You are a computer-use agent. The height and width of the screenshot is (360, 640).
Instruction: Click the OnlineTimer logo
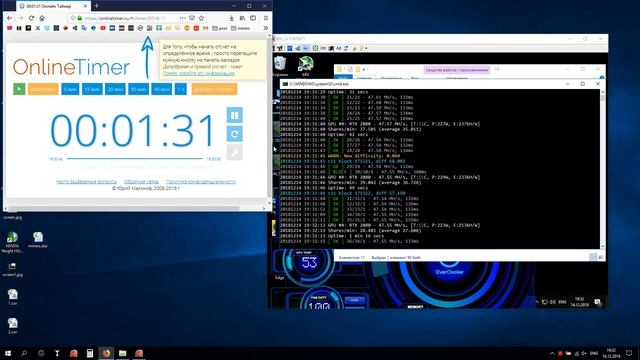click(x=71, y=67)
